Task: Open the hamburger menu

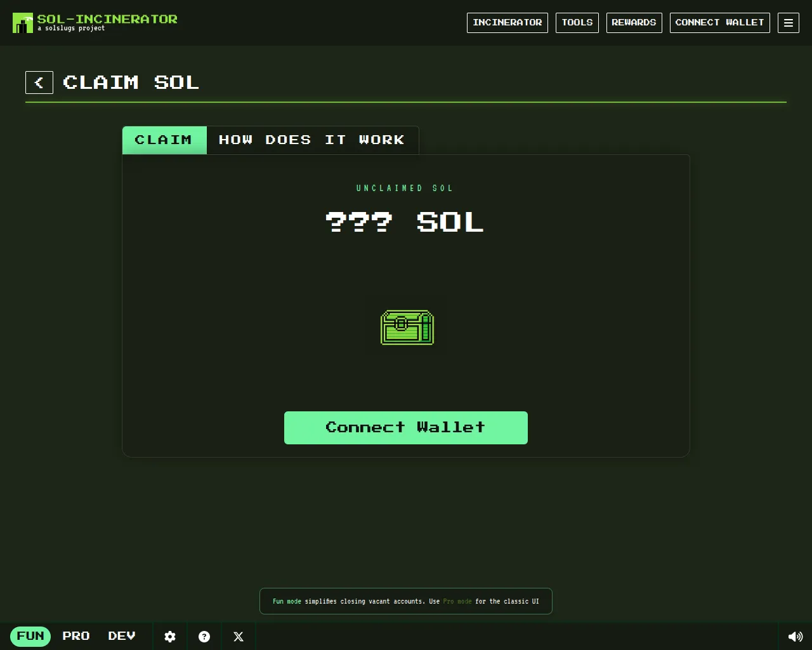Action: [789, 23]
